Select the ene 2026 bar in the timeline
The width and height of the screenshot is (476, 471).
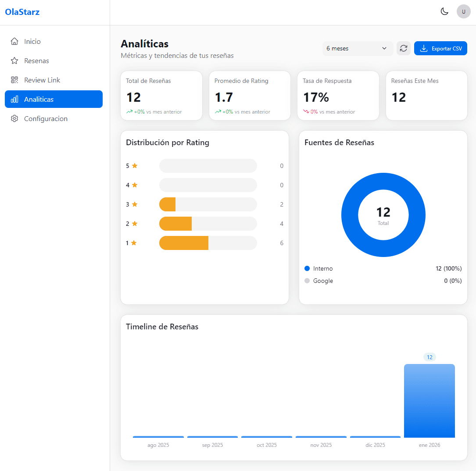429,400
